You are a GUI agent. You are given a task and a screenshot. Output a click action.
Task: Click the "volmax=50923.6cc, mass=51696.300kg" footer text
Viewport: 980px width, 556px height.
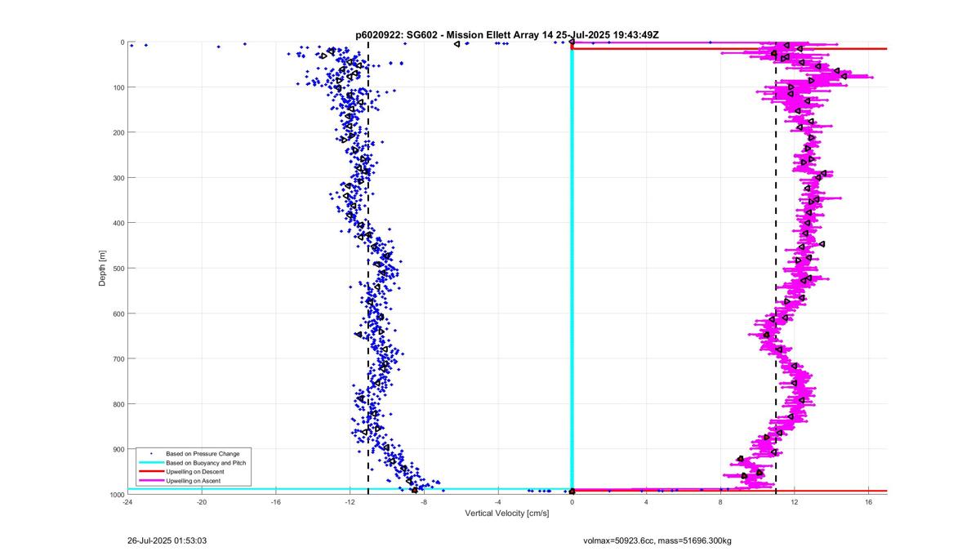(x=657, y=540)
